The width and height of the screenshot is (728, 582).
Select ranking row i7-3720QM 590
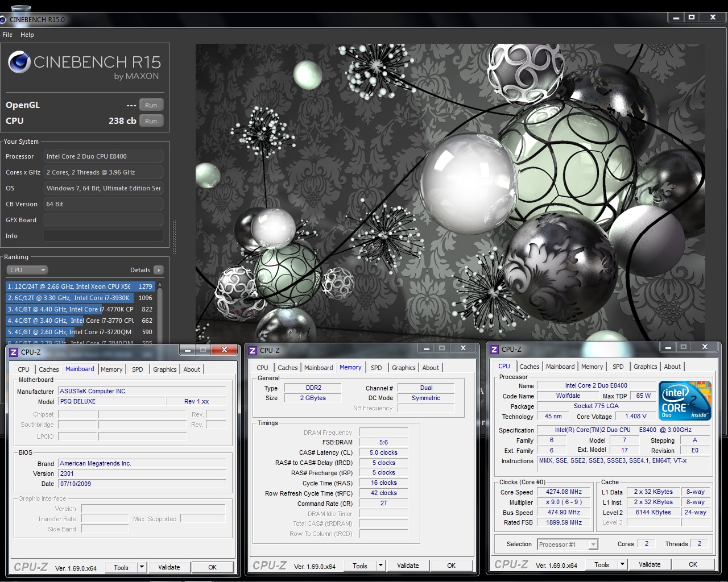tap(80, 332)
